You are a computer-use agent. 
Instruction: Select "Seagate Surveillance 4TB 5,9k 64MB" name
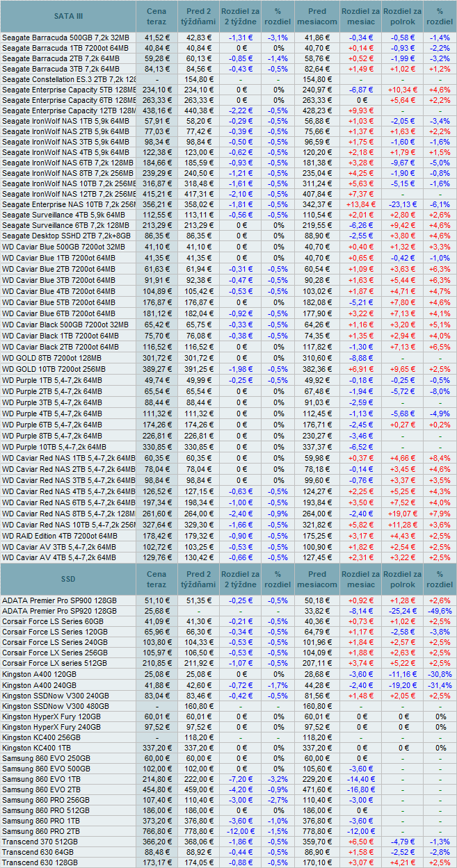(x=64, y=215)
